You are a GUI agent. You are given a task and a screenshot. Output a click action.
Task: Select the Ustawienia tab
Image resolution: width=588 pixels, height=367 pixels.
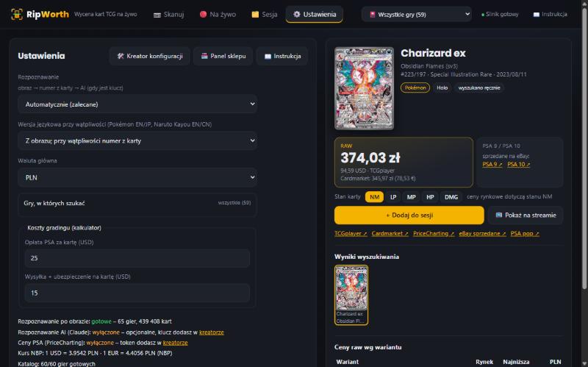[x=315, y=14]
